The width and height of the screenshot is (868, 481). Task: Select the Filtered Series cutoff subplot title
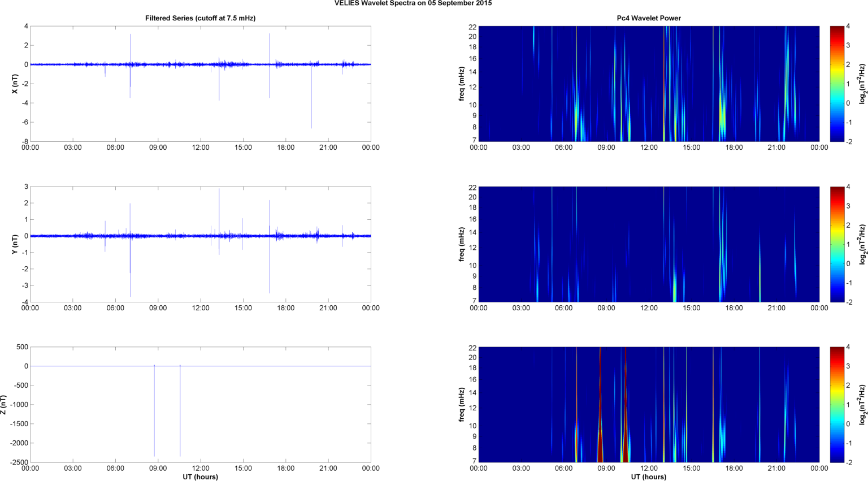point(200,18)
